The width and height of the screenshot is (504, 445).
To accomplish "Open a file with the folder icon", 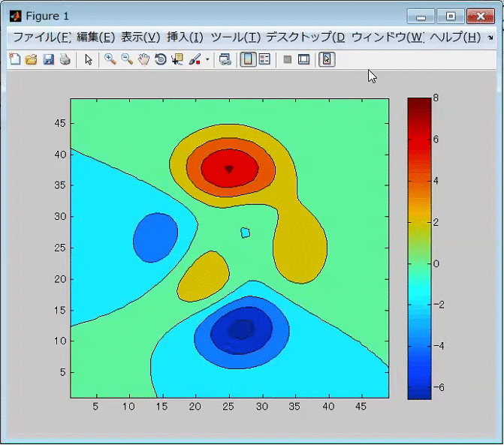I will (x=31, y=60).
